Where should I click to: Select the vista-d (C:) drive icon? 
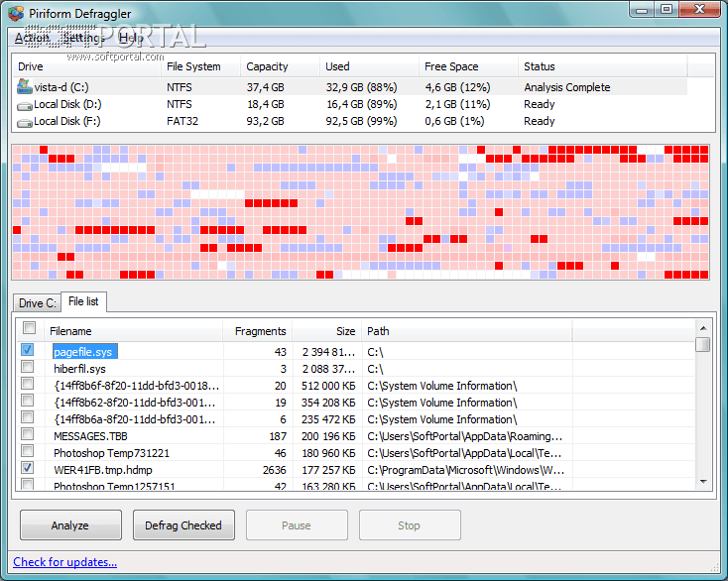pos(24,86)
